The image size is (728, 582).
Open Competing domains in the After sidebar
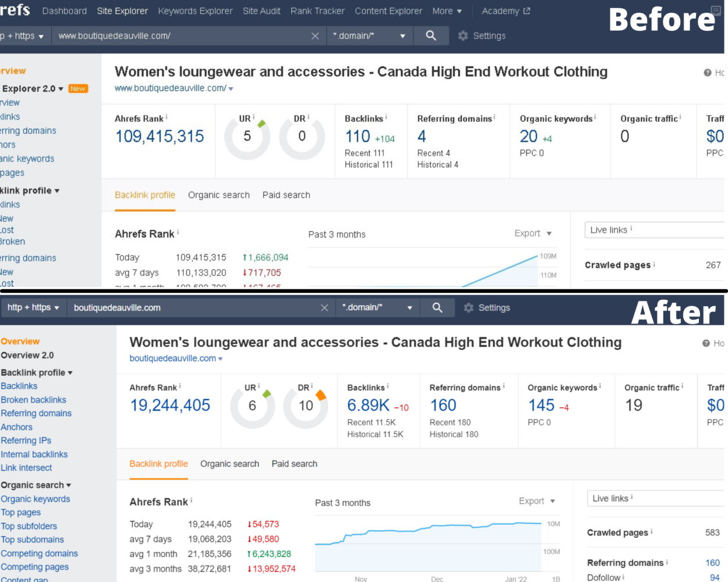39,553
